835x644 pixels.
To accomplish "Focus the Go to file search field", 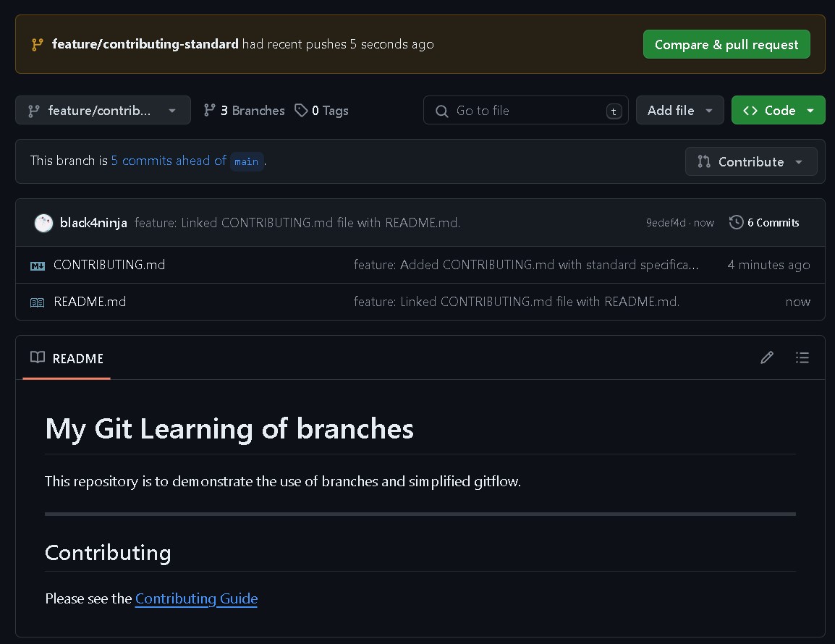I will coord(525,110).
